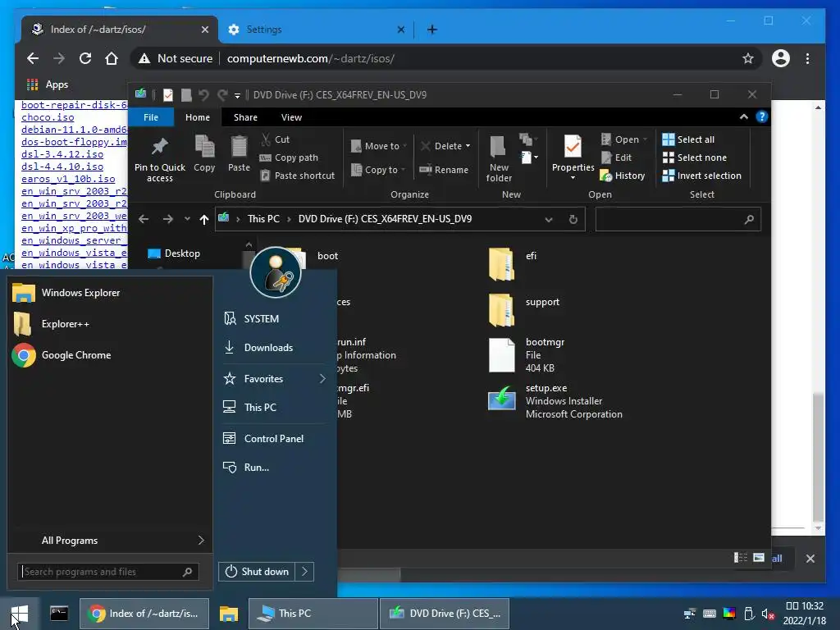
Task: Go up one folder level arrow
Action: click(x=203, y=219)
